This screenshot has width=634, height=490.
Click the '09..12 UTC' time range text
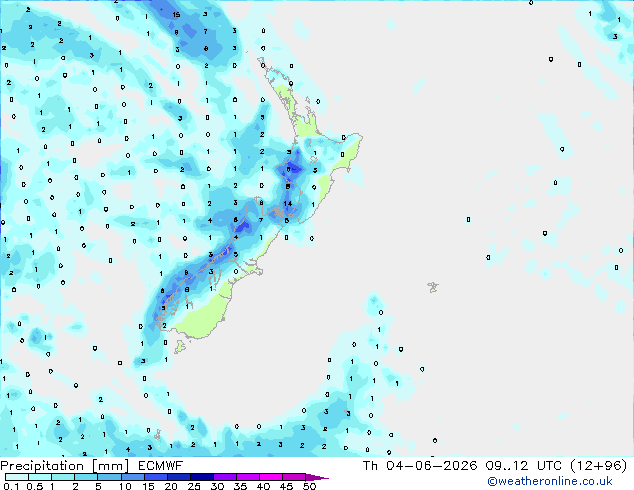click(524, 466)
